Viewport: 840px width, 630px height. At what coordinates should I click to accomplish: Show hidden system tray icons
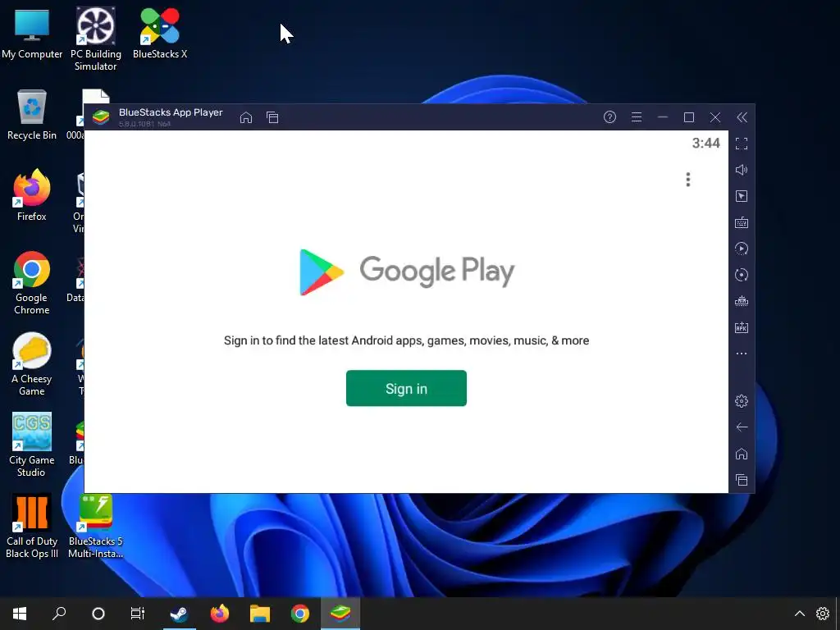(x=799, y=614)
